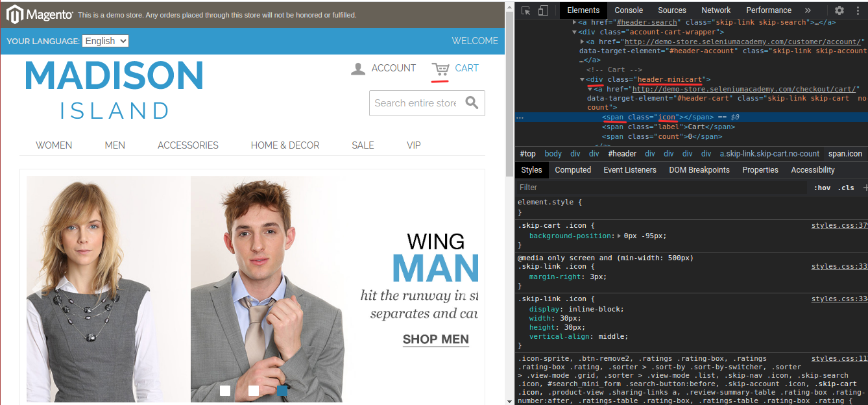Open the DOM Breakpoints tab

[699, 170]
